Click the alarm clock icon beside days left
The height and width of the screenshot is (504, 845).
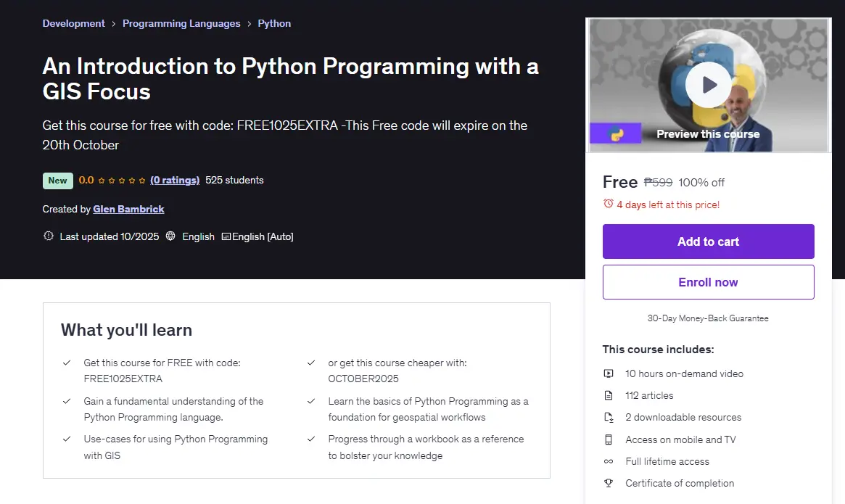point(608,204)
